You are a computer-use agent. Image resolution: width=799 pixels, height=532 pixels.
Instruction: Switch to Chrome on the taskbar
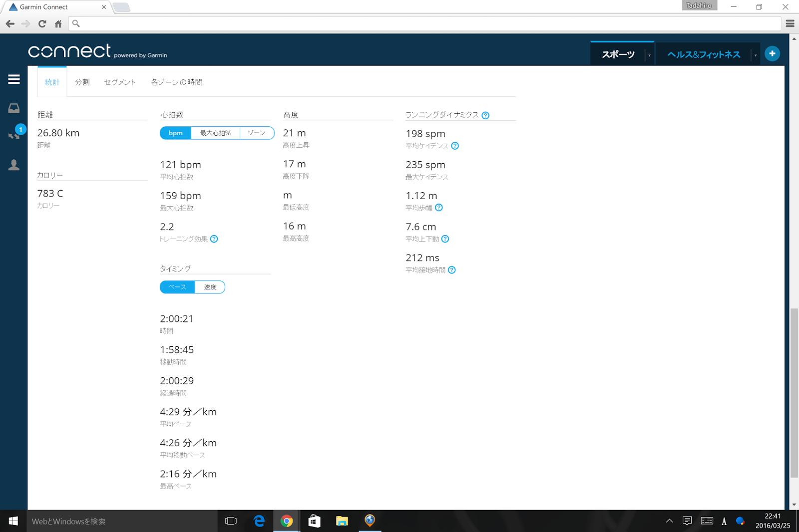coord(286,521)
